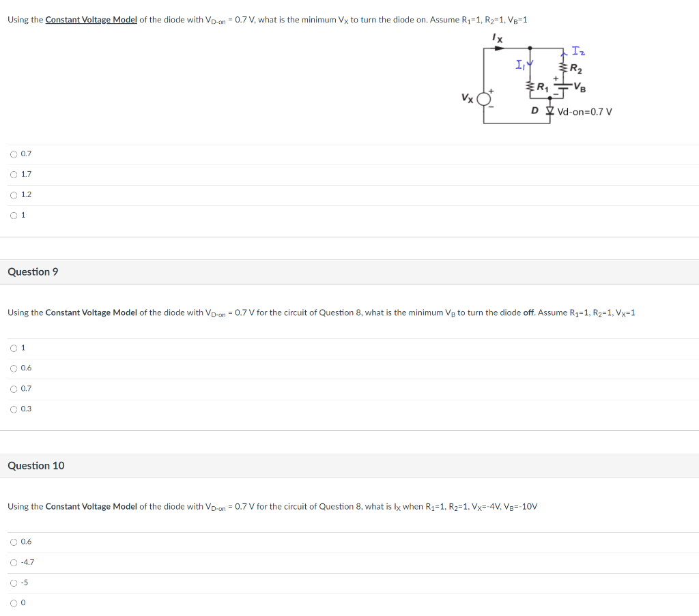Select answer 0.7 for Question 8
The width and height of the screenshot is (699, 616).
click(x=14, y=153)
